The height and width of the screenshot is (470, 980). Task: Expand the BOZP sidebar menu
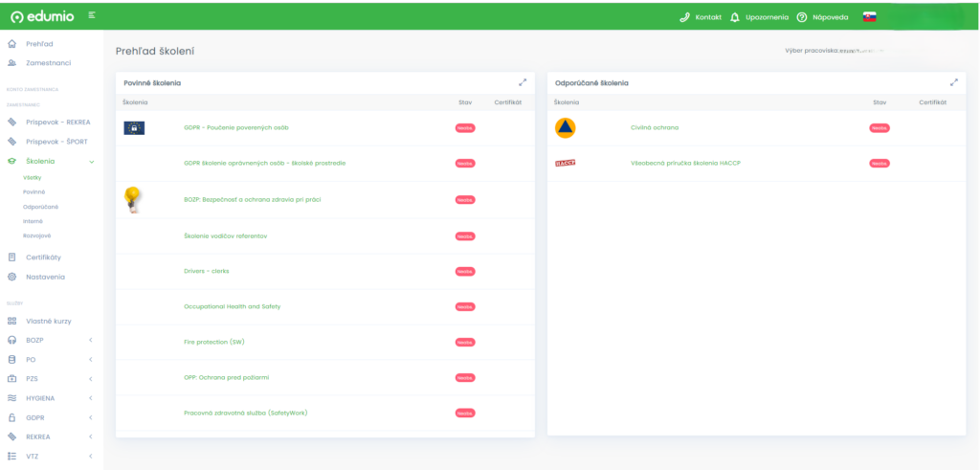90,340
